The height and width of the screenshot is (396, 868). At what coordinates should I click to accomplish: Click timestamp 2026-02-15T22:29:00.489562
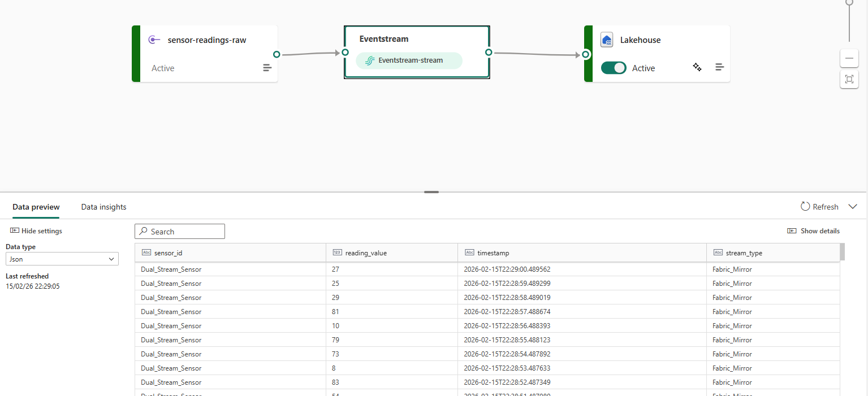(x=507, y=269)
